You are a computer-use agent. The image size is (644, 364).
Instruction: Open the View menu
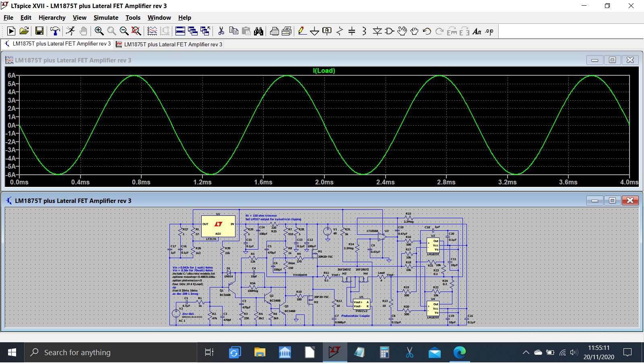click(80, 18)
